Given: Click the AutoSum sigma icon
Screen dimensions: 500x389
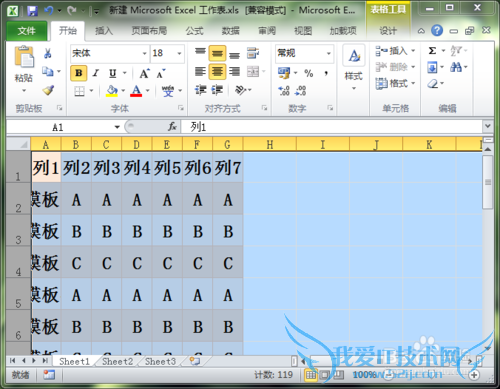Looking at the screenshot, I should coord(432,51).
